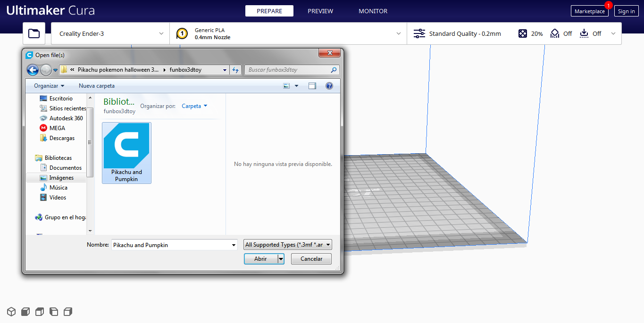This screenshot has height=323, width=644.
Task: Click the open file folder icon in Cura
Action: [34, 33]
